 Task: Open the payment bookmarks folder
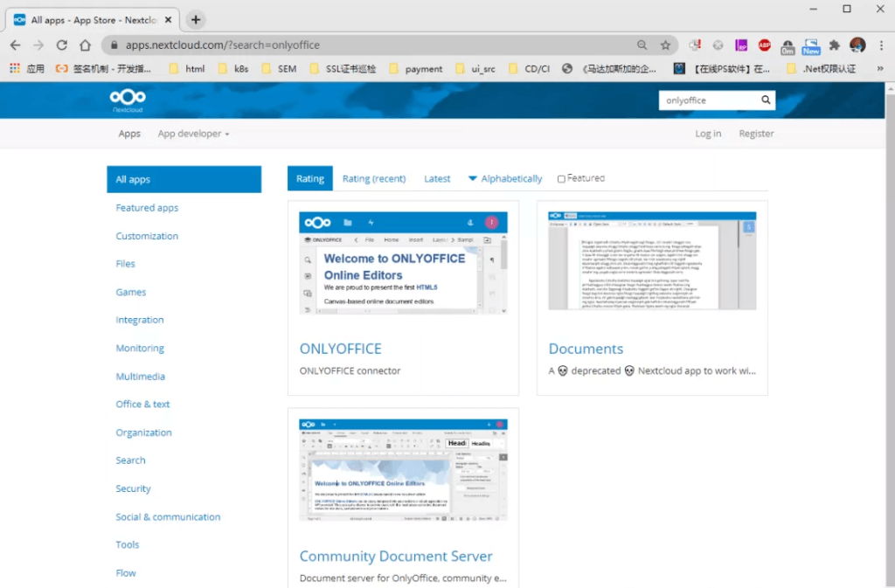pos(415,69)
